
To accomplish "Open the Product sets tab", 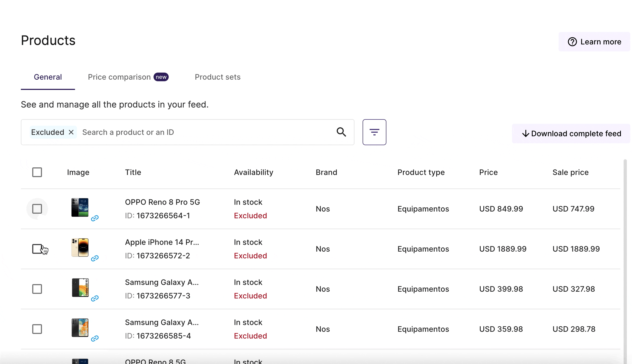I will coord(218,77).
